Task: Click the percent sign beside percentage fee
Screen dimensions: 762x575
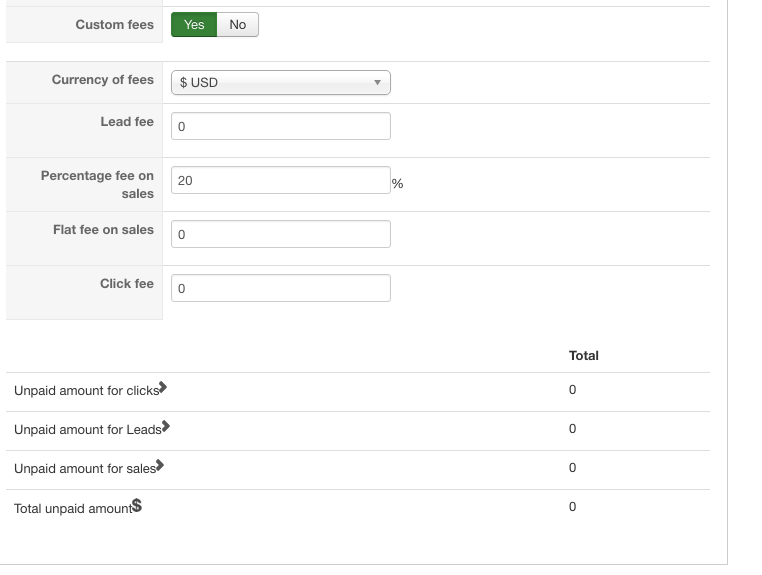Action: (x=397, y=184)
